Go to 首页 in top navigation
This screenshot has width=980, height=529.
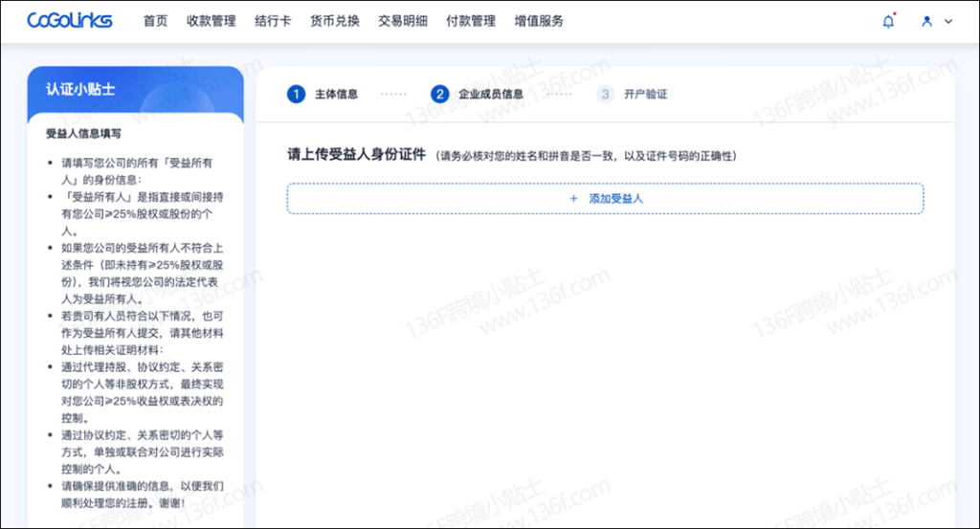156,21
